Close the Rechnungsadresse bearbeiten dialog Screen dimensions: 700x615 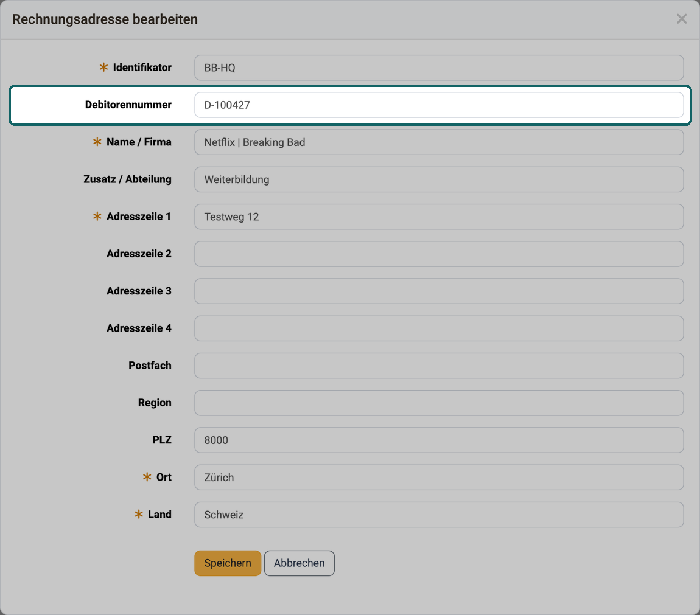click(681, 19)
